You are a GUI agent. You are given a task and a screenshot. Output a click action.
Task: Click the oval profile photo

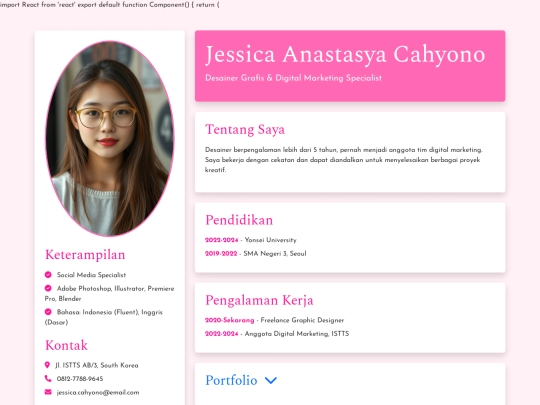(110, 138)
